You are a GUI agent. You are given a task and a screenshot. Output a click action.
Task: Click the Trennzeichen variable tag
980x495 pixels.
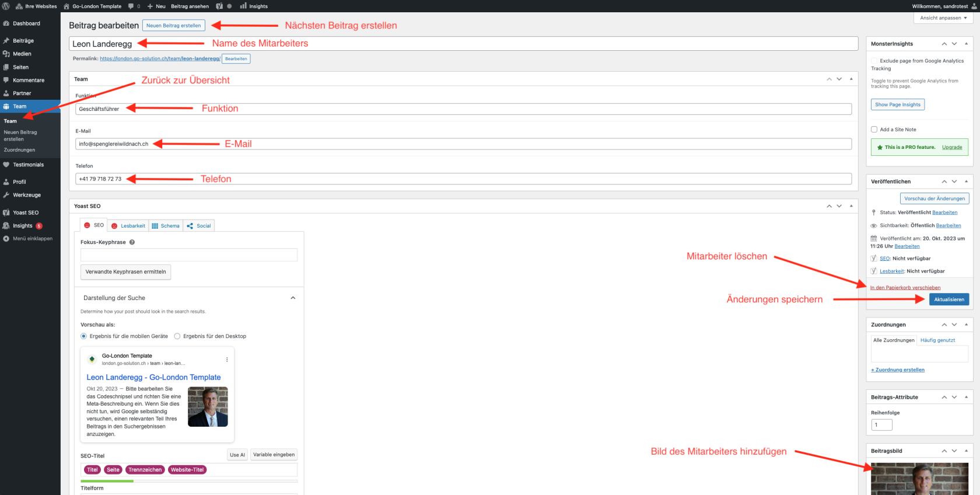[x=145, y=470]
